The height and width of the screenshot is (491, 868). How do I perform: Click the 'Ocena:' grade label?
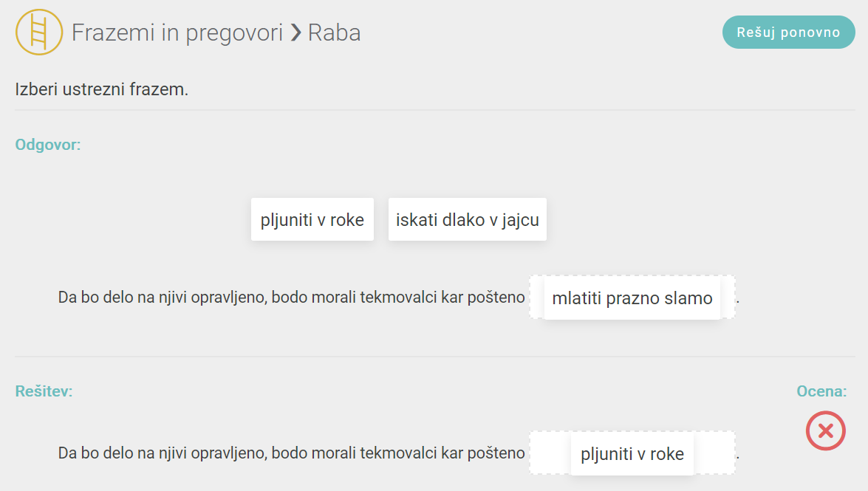pyautogui.click(x=821, y=391)
